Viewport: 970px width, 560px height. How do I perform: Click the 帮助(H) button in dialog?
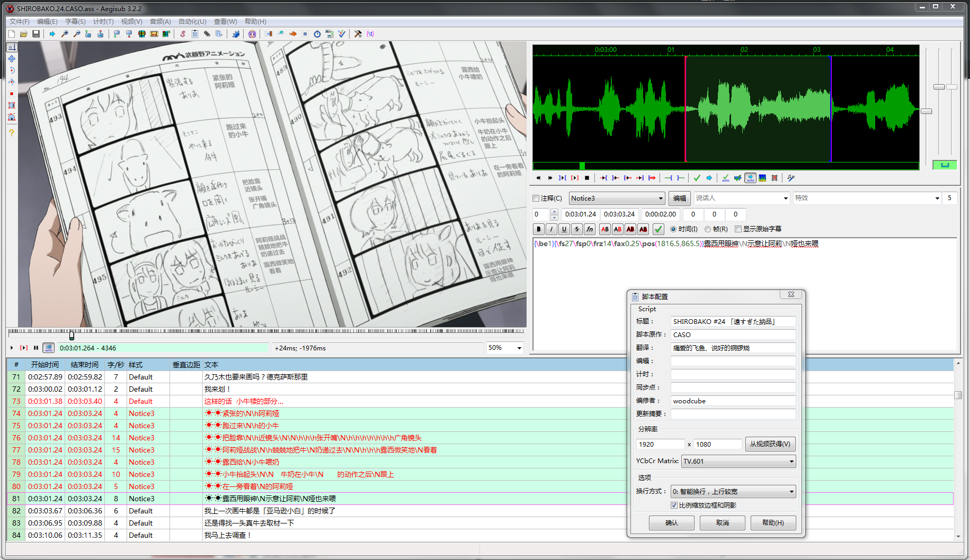773,522
